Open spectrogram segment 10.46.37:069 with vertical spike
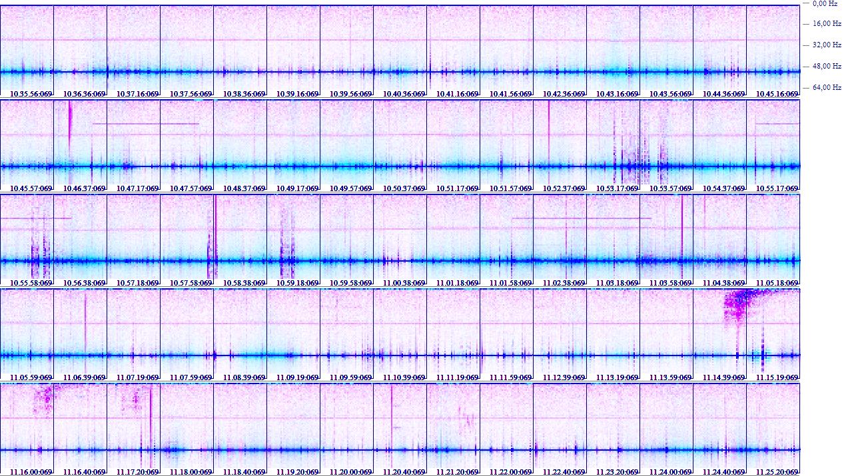The image size is (868, 476). (x=80, y=146)
